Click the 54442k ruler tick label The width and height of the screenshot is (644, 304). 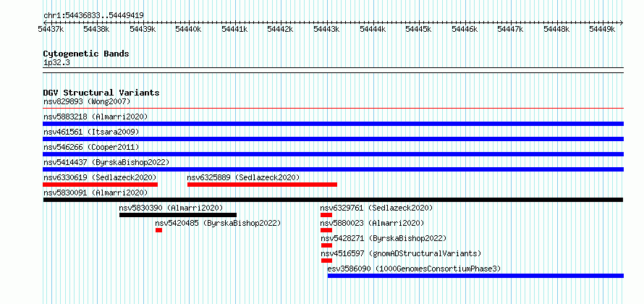coord(281,29)
